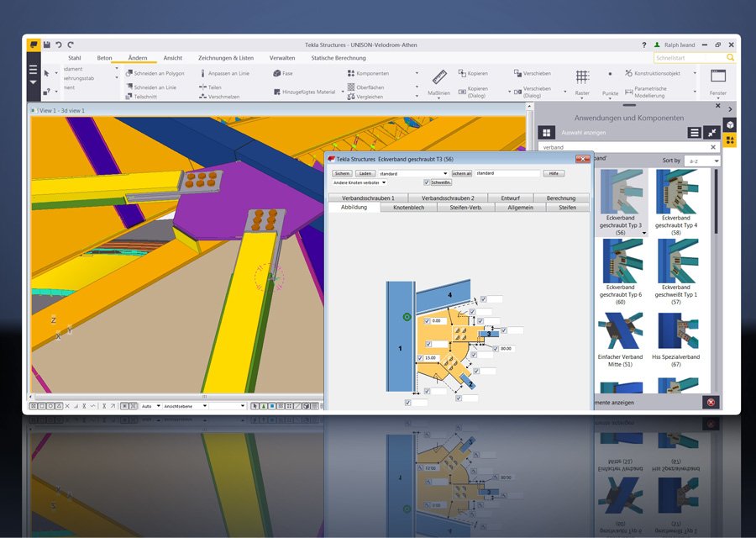Open the Raster grid tool
756x538 pixels.
coord(582,82)
